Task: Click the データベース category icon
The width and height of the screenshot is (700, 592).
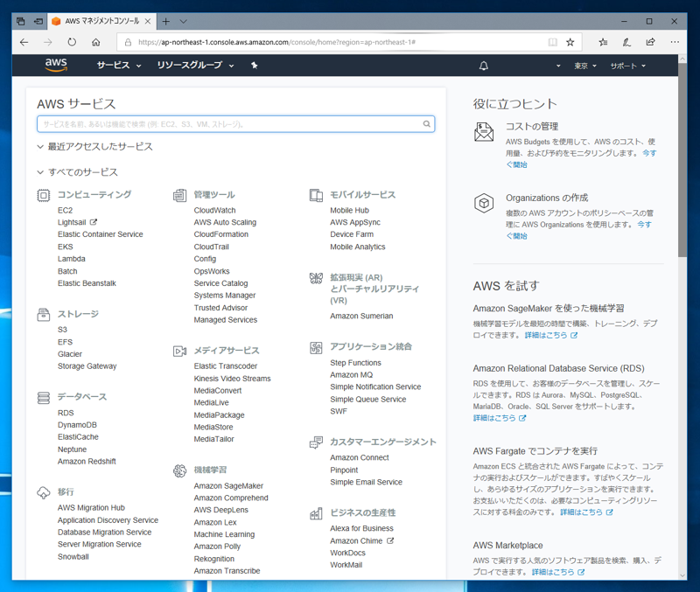Action: click(43, 398)
